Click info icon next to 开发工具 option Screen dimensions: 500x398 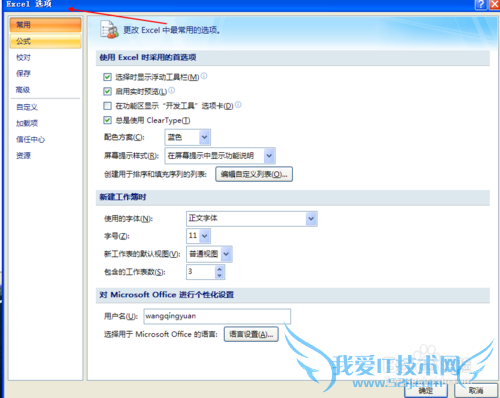[238, 104]
